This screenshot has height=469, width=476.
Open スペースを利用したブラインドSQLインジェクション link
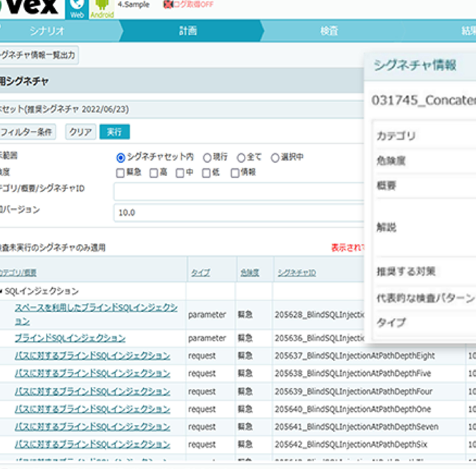[x=96, y=314]
